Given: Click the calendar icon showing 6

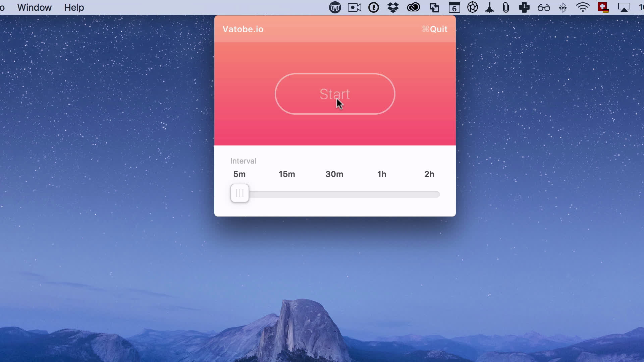Looking at the screenshot, I should click(454, 7).
